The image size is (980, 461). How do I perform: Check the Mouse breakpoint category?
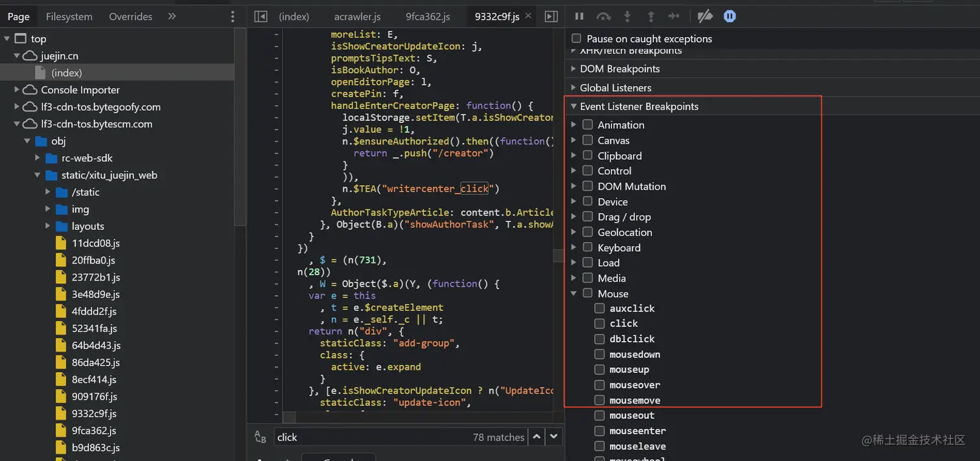[587, 293]
